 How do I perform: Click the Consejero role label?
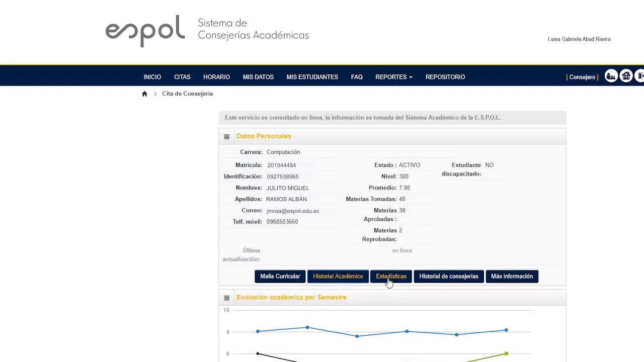(582, 77)
